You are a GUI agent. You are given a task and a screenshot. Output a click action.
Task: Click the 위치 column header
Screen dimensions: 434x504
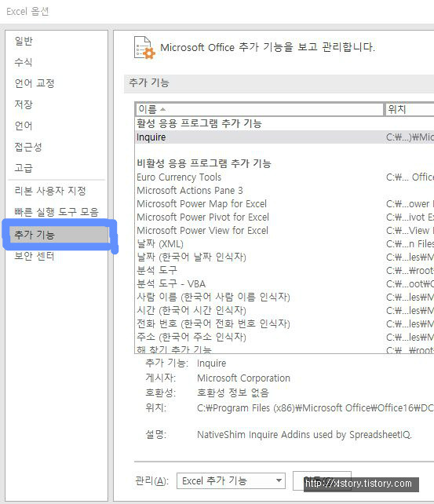[410, 110]
